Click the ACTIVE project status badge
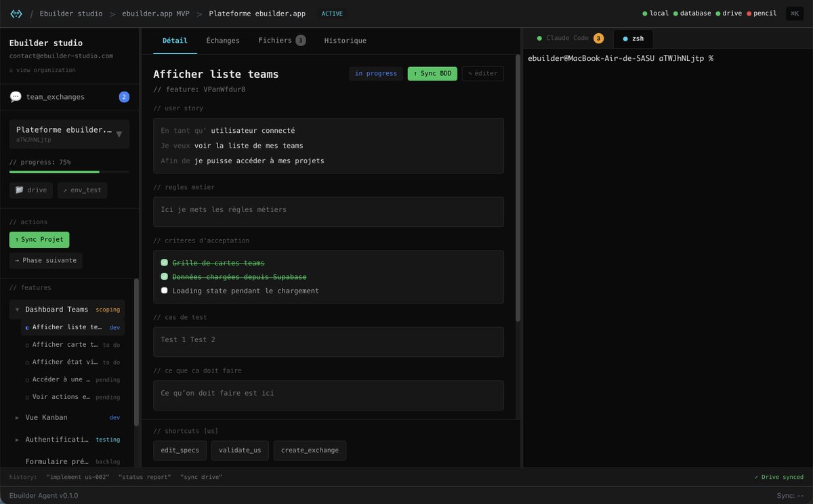This screenshot has width=813, height=504. [x=332, y=14]
